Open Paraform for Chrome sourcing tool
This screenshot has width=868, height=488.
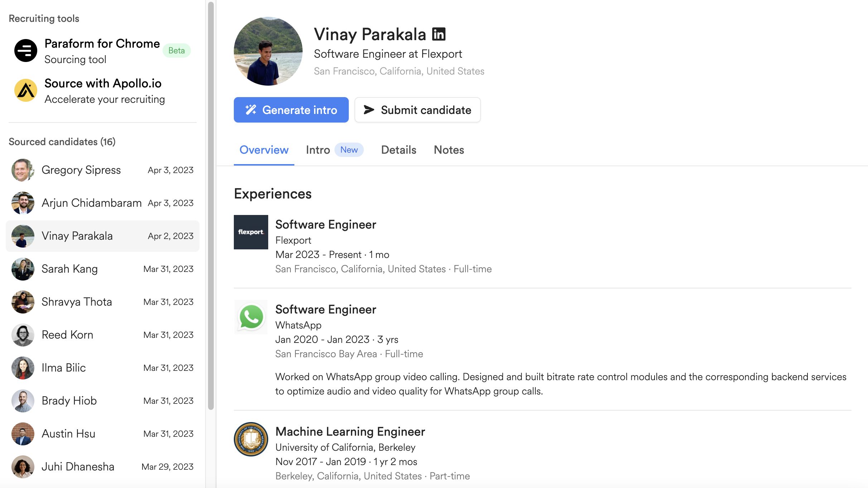(x=102, y=51)
